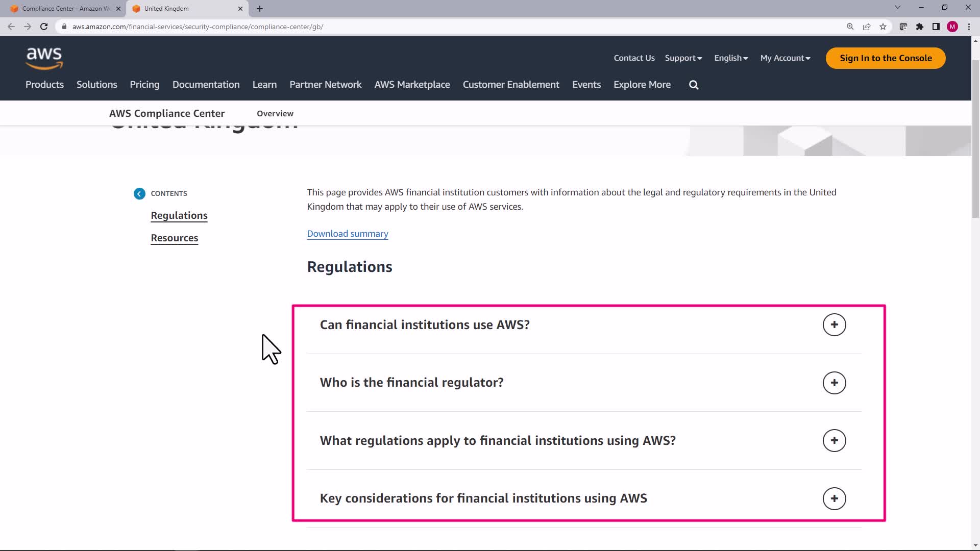Image resolution: width=980 pixels, height=551 pixels.
Task: Click the AWS logo
Action: [x=44, y=58]
